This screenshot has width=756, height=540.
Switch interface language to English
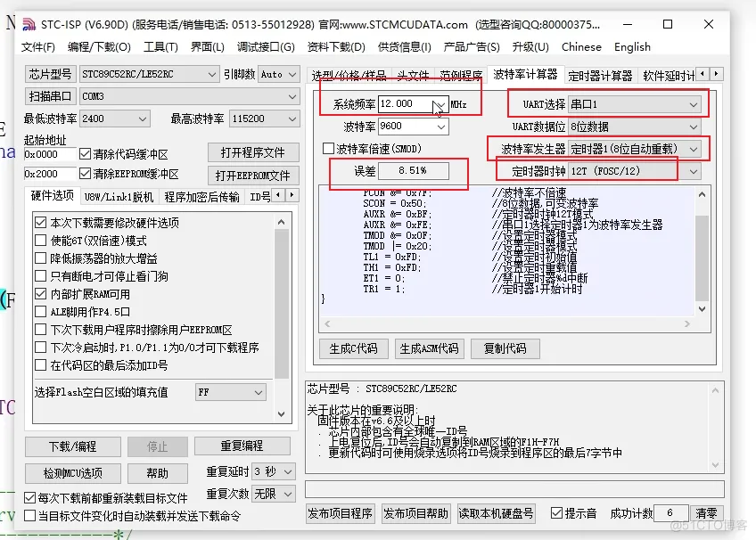click(x=632, y=46)
